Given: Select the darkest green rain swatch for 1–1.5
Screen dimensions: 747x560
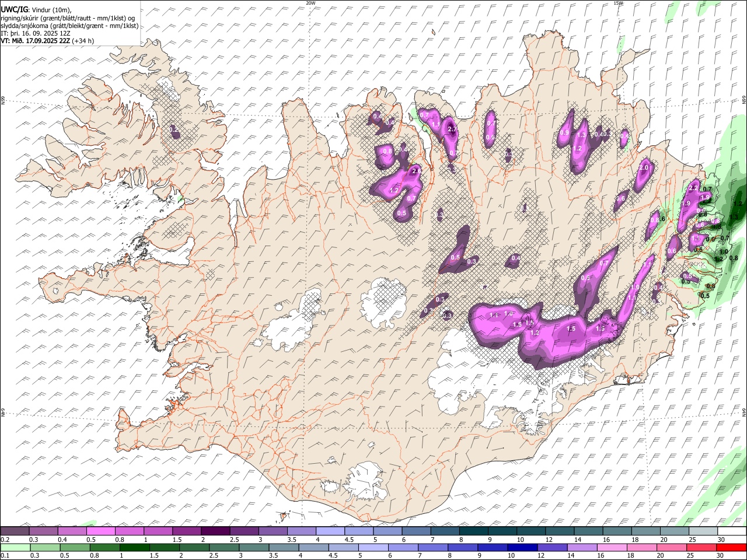Looking at the screenshot, I should tap(134, 547).
